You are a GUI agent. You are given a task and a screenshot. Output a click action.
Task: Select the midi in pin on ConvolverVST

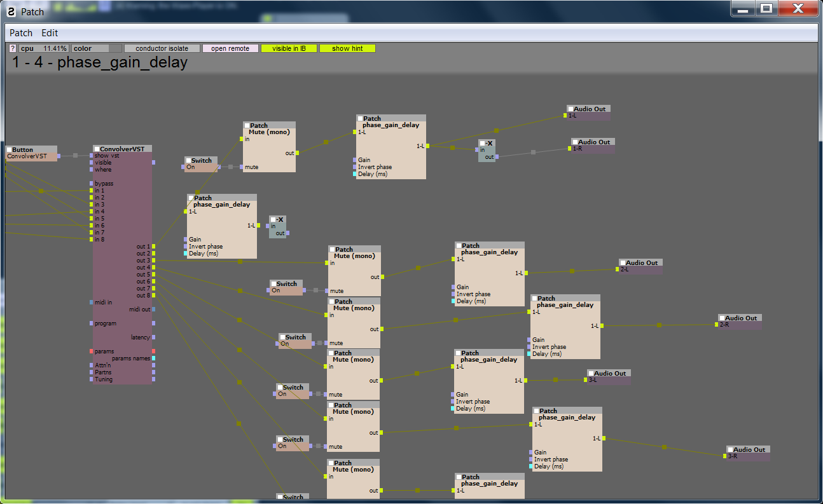click(x=91, y=303)
